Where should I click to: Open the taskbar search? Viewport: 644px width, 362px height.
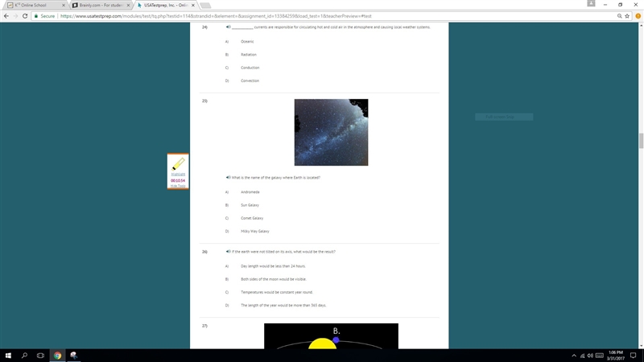tap(24, 356)
